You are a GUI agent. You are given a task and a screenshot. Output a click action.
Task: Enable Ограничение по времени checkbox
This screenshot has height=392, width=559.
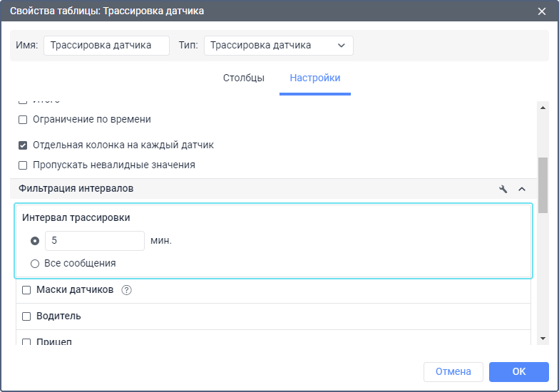[x=23, y=120]
